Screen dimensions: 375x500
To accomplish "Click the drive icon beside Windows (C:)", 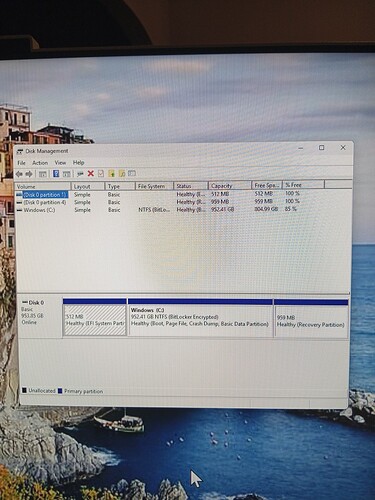I will click(x=20, y=210).
